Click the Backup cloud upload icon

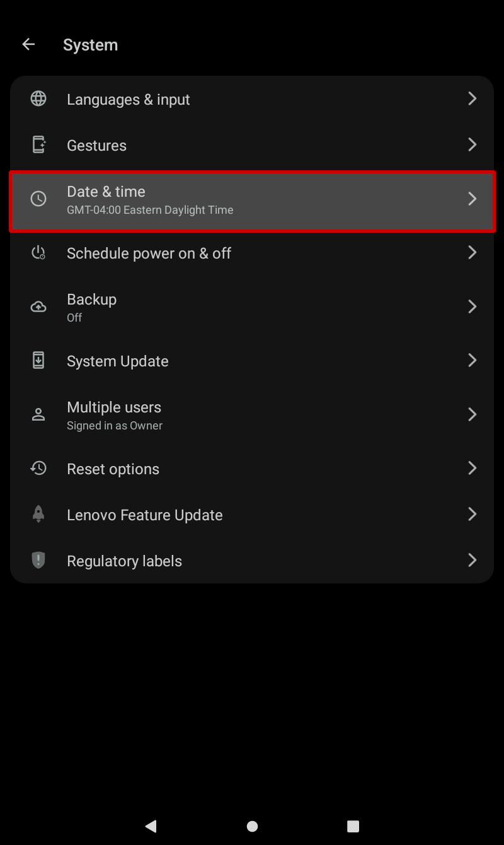click(x=38, y=306)
